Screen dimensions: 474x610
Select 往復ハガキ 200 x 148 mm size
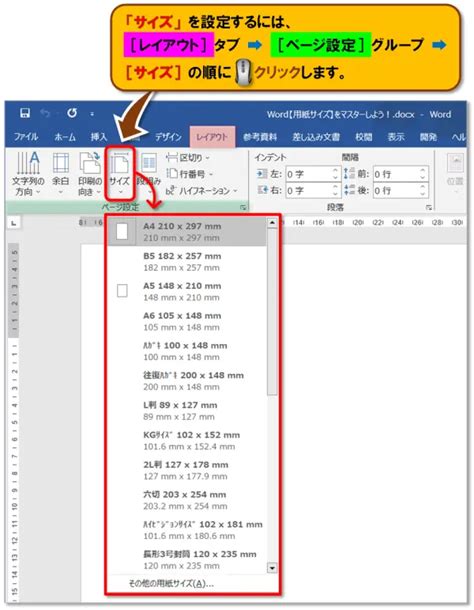[x=187, y=381]
